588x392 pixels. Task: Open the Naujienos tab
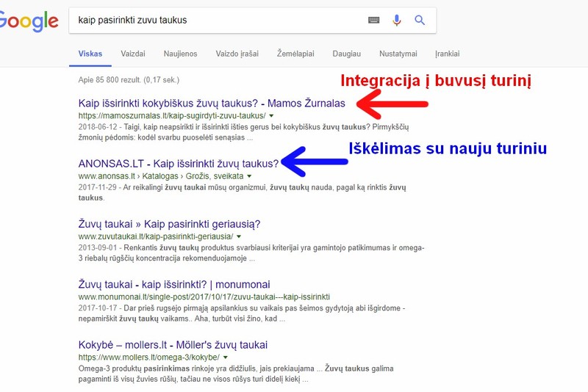pos(180,54)
